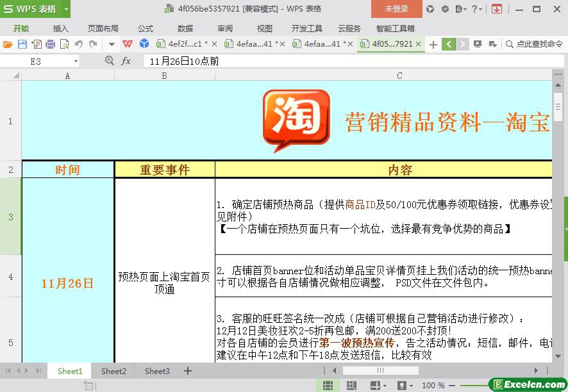This screenshot has height=392, width=568.
Task: Switch to normal view in status bar
Action: [x=328, y=386]
